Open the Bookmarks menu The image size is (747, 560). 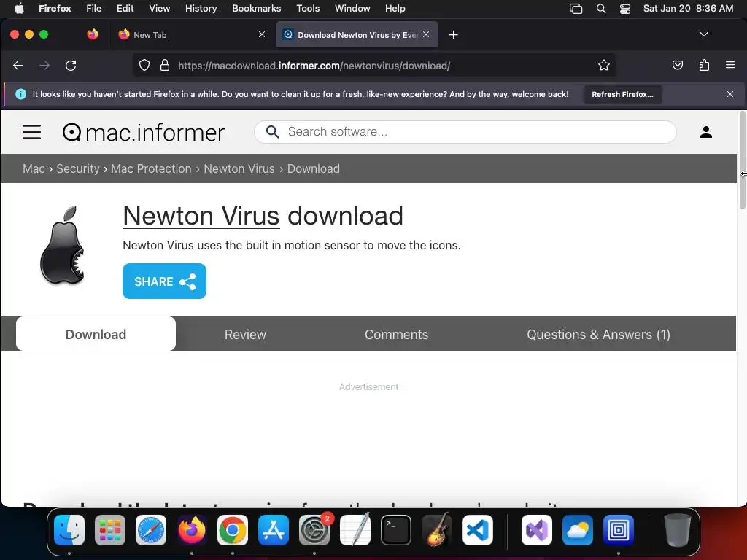256,9
